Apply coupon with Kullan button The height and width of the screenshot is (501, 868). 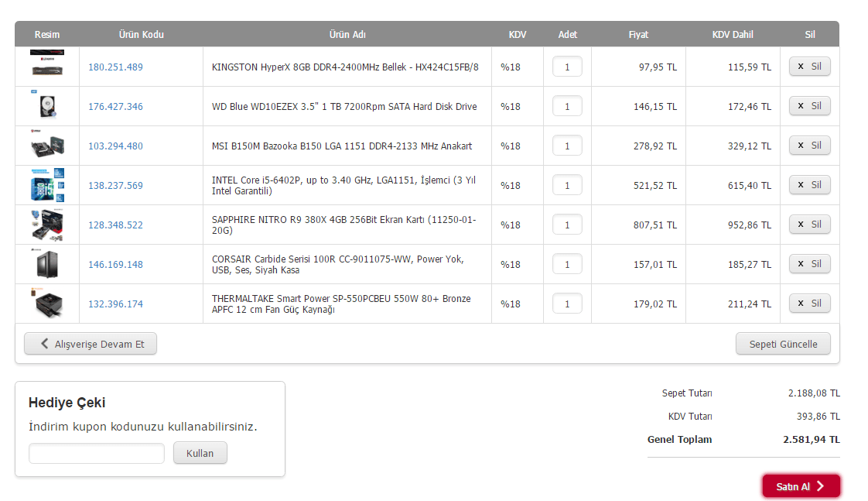(x=200, y=453)
